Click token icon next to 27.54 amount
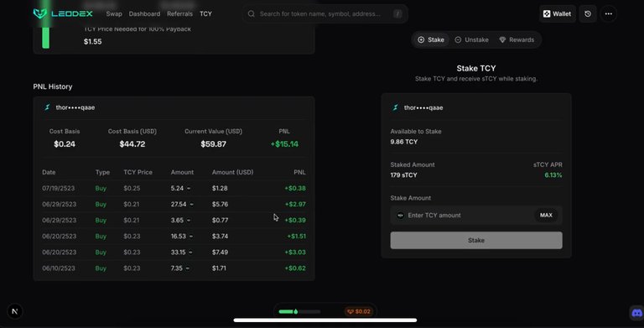 pos(191,205)
